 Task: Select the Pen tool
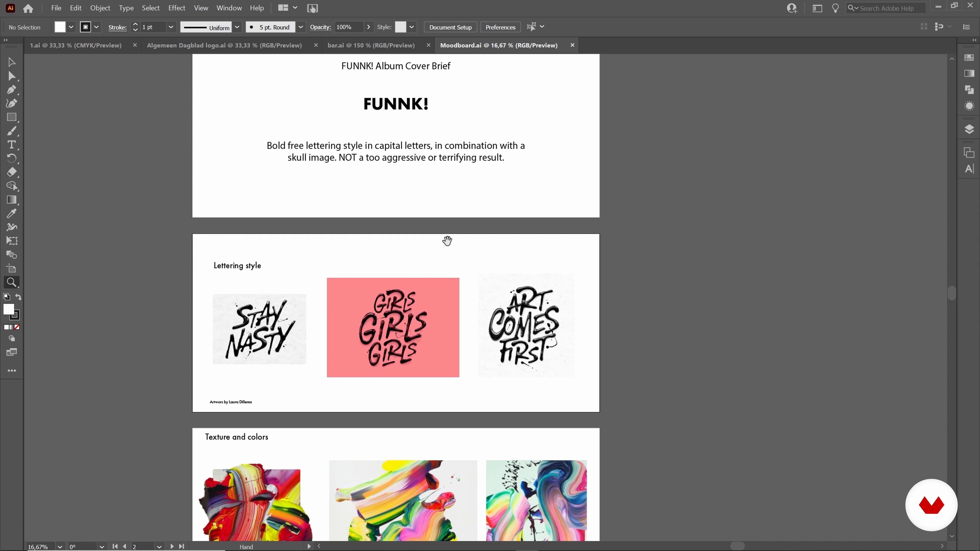11,90
